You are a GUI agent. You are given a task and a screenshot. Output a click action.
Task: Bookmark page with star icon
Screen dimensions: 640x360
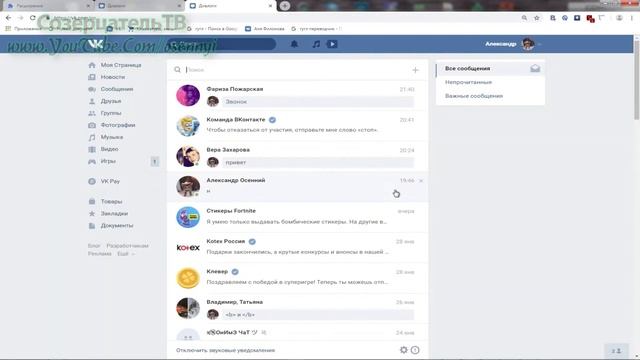point(537,18)
